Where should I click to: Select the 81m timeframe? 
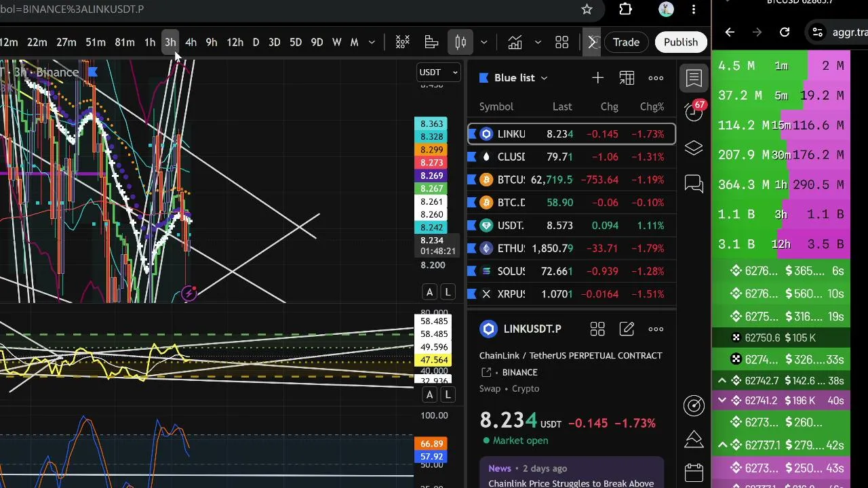point(125,42)
